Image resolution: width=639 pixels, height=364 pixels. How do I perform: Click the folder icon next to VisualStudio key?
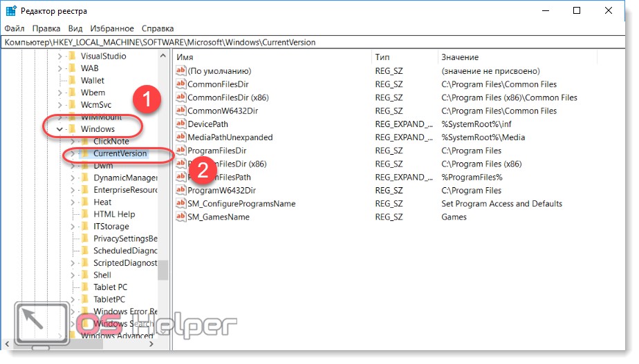(71, 56)
